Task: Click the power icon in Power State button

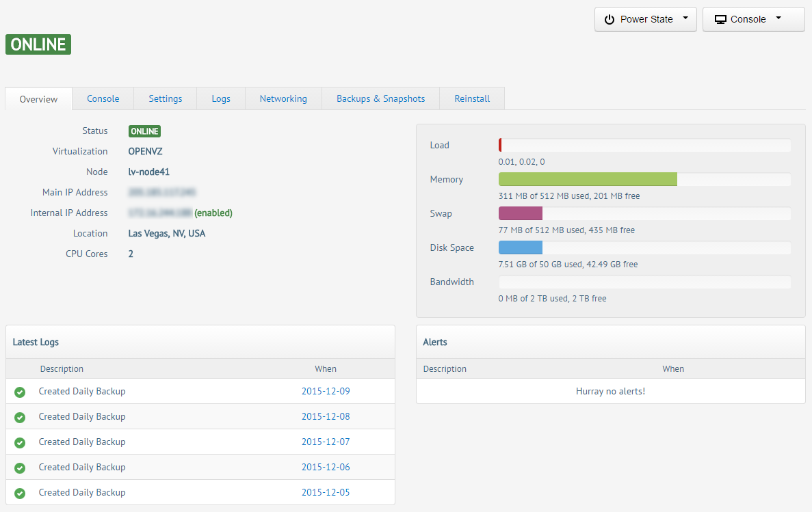Action: 609,20
